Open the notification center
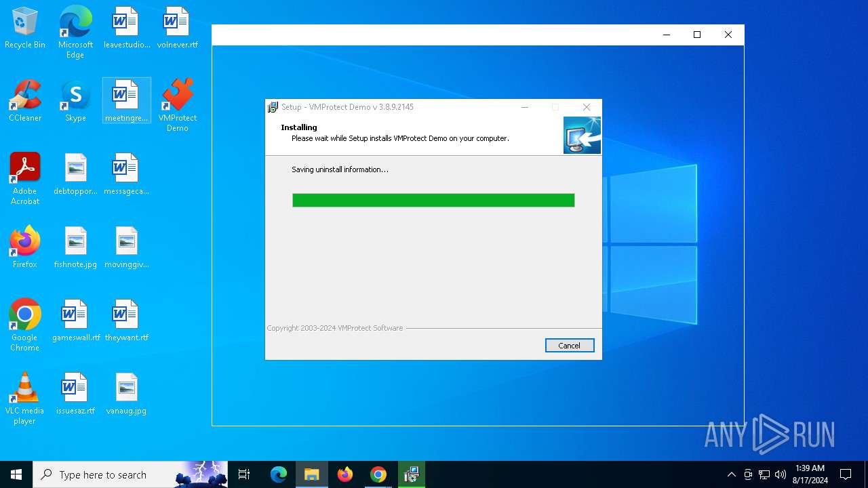This screenshot has width=868, height=488. pos(846,474)
